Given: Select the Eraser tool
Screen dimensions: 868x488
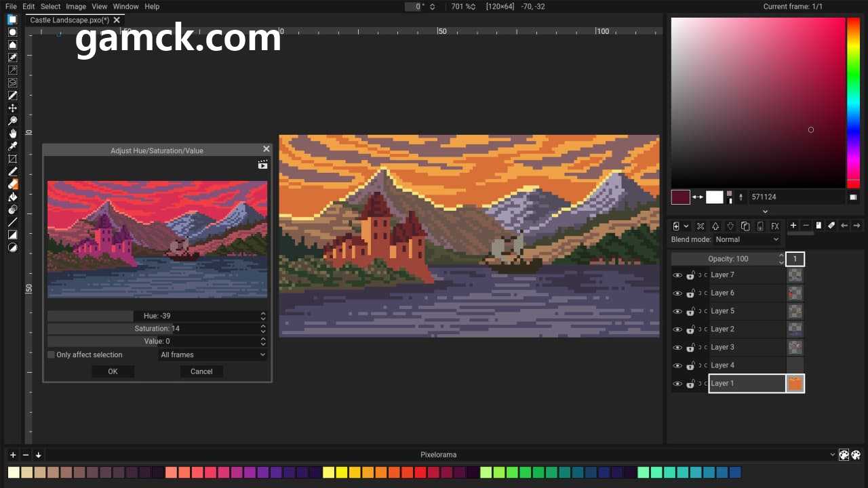Looking at the screenshot, I should coord(12,184).
